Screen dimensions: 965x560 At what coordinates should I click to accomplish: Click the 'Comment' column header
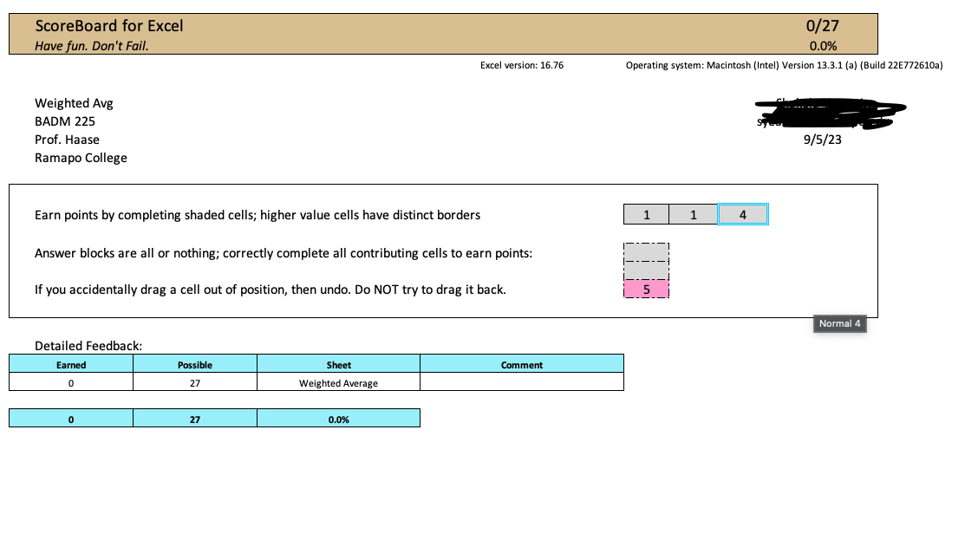522,364
